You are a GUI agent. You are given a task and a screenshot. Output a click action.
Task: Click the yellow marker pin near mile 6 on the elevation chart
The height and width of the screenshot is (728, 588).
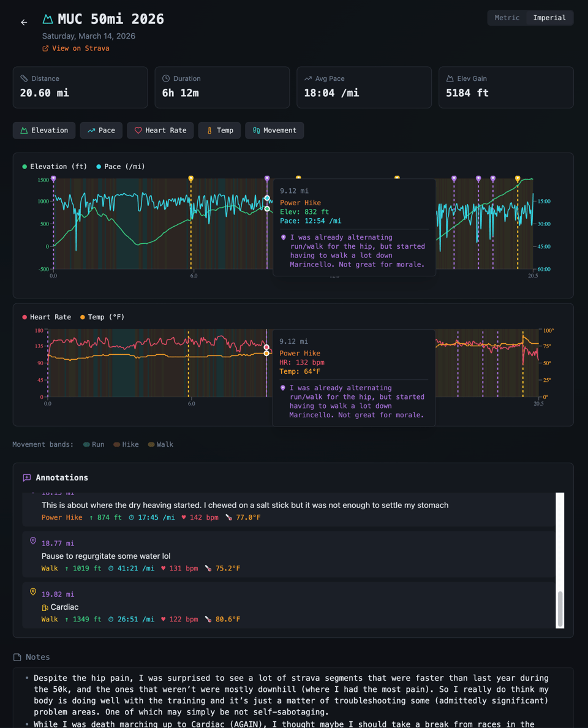tap(190, 178)
